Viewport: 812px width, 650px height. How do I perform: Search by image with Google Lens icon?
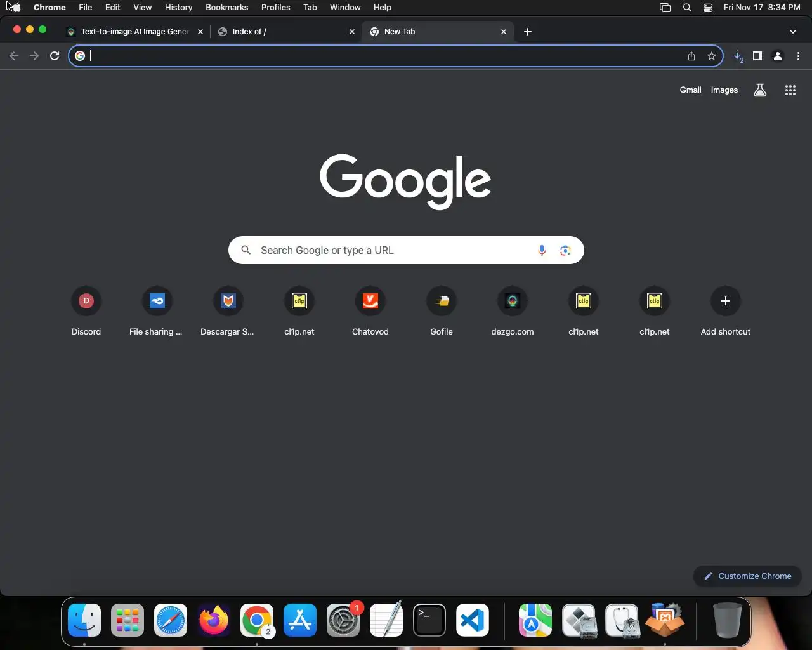[x=565, y=250]
